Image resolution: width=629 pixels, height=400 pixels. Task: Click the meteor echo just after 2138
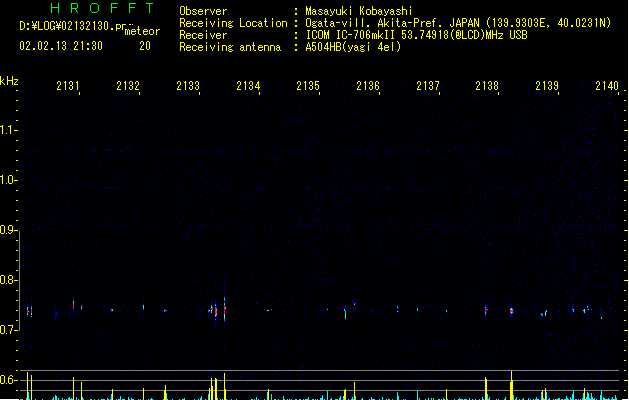pyautogui.click(x=511, y=311)
